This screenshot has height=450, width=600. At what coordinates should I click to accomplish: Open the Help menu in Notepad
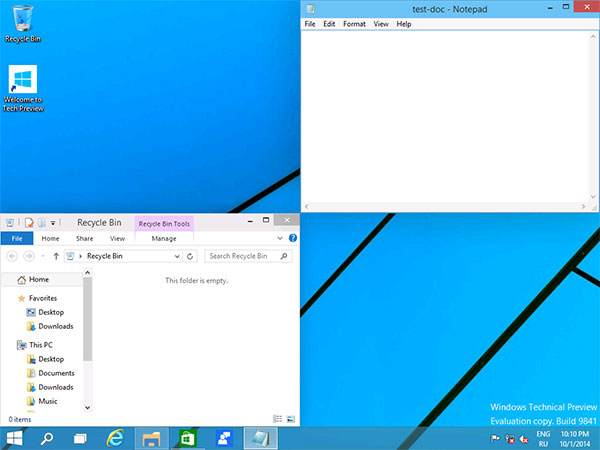(404, 24)
